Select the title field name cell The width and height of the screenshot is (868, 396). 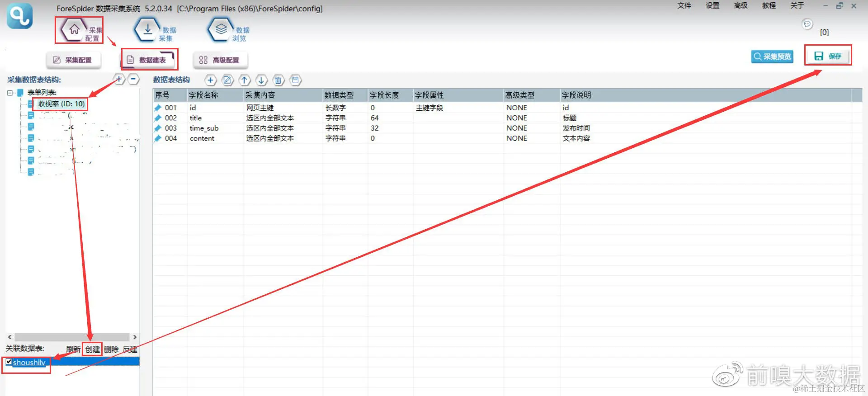(x=196, y=118)
